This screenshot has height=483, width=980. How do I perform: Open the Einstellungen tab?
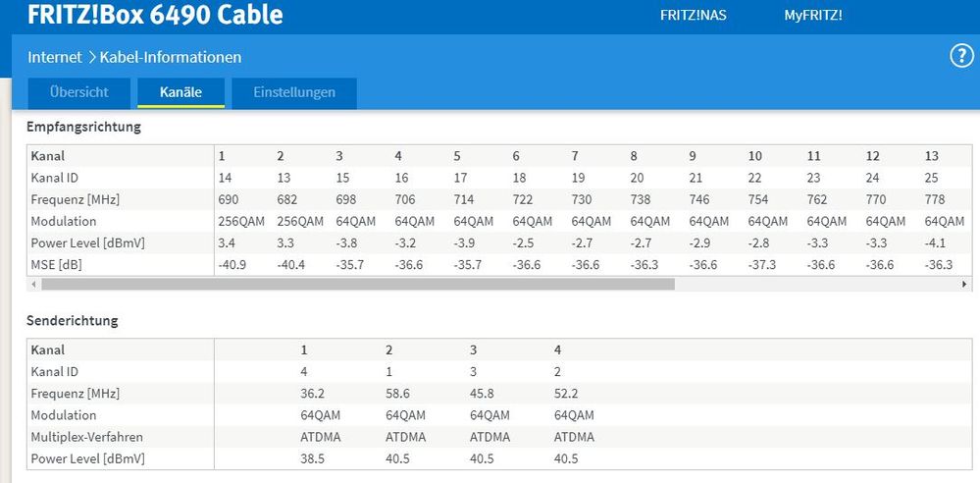coord(294,92)
